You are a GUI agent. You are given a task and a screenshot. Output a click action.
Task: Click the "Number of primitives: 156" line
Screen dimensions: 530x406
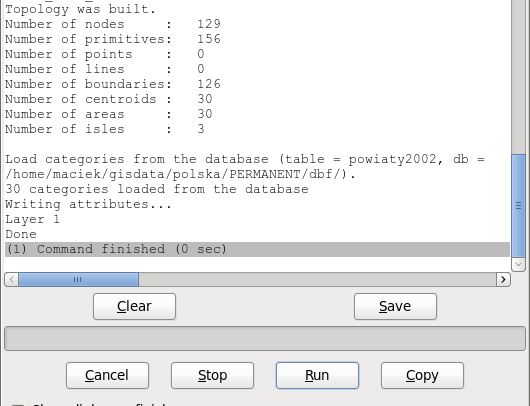coord(113,39)
